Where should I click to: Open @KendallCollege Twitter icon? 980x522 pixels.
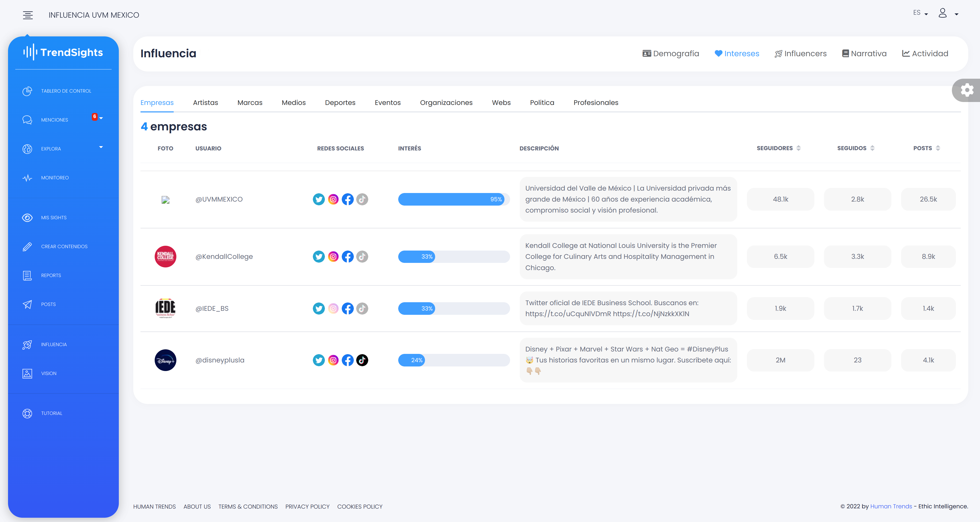pos(319,256)
